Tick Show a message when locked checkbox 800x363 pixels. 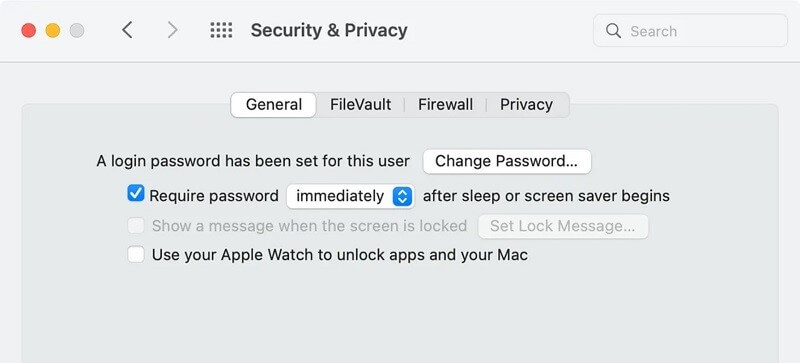(136, 225)
